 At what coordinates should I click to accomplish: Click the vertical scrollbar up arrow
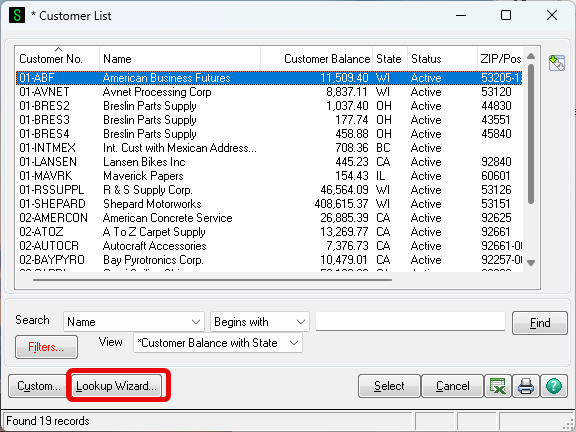[531, 56]
